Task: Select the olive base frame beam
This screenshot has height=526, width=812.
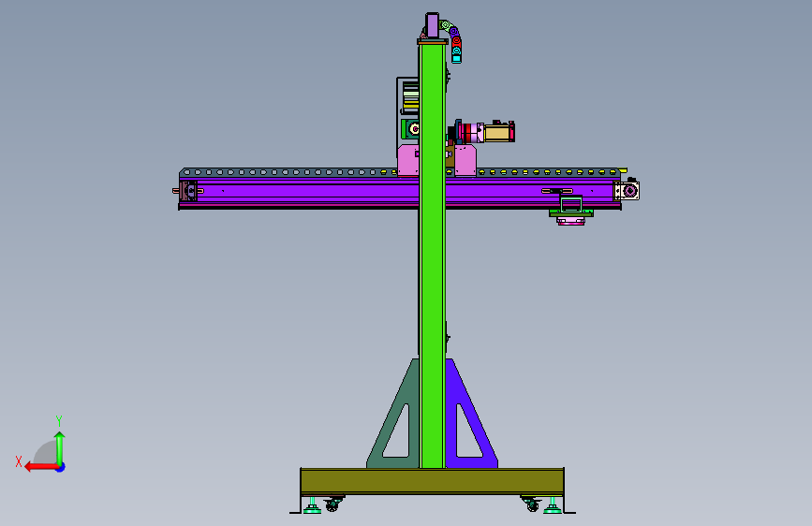Action: click(x=433, y=481)
